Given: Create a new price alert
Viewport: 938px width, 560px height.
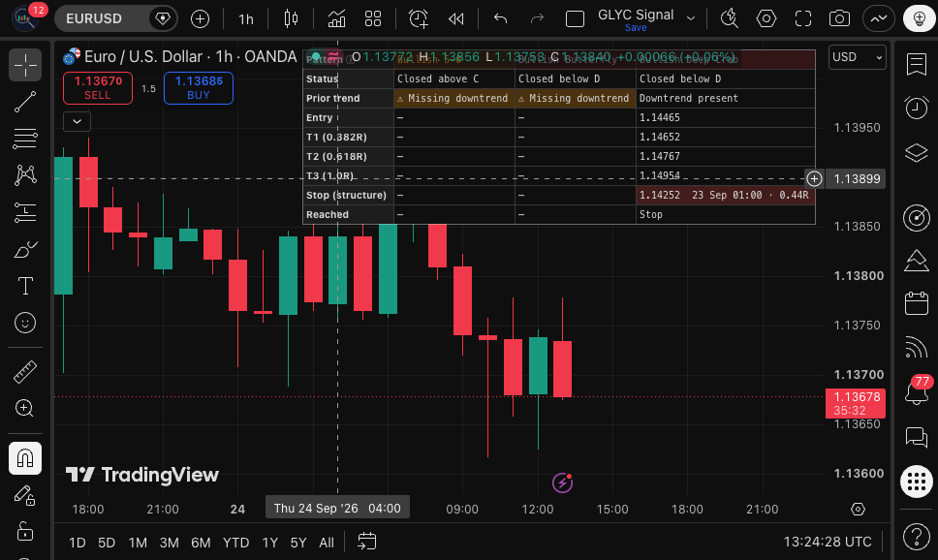Looking at the screenshot, I should click(x=419, y=19).
